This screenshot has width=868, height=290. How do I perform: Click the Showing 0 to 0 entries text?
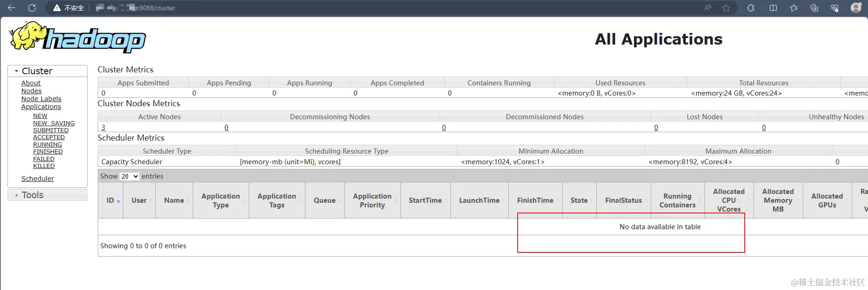(x=143, y=246)
